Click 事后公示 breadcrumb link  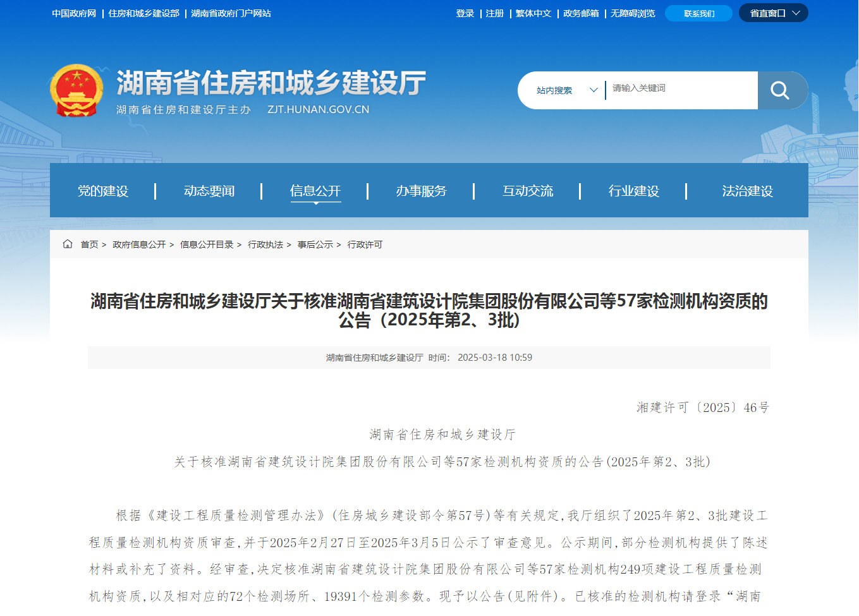(x=315, y=245)
